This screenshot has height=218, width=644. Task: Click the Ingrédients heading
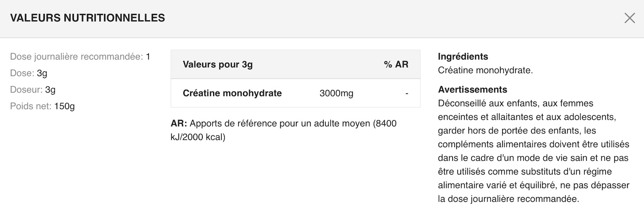pyautogui.click(x=463, y=56)
